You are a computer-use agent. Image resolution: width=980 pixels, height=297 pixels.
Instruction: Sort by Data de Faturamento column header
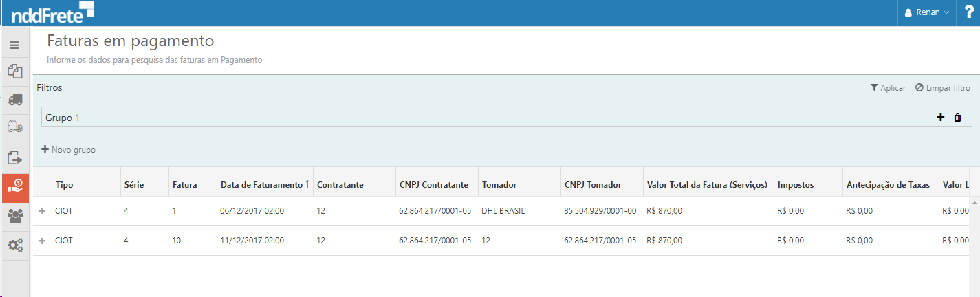[265, 185]
